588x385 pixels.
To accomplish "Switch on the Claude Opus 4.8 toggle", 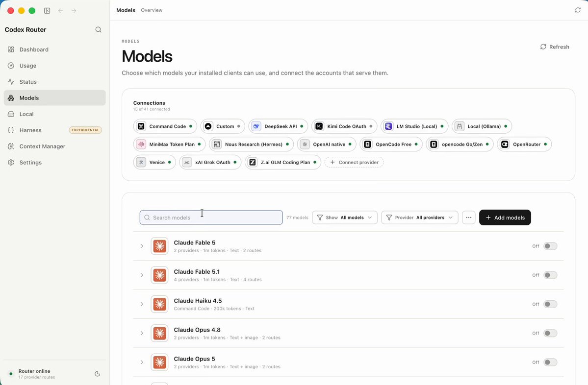I will [550, 333].
